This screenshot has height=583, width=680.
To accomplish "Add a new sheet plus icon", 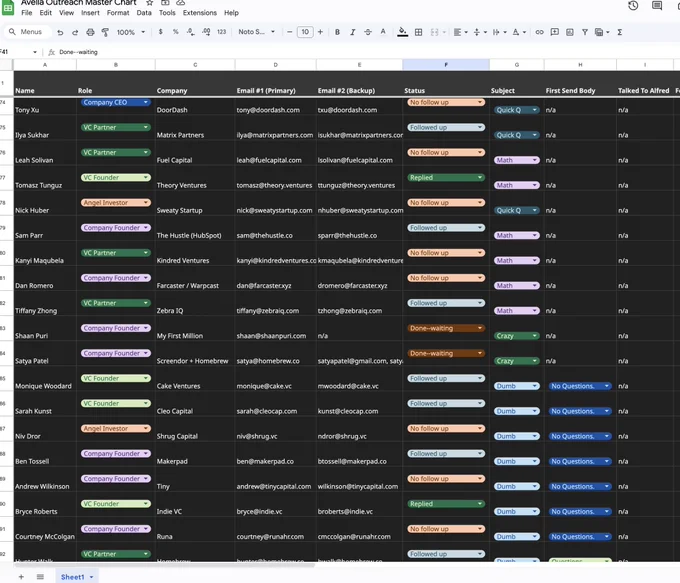I will point(21,577).
